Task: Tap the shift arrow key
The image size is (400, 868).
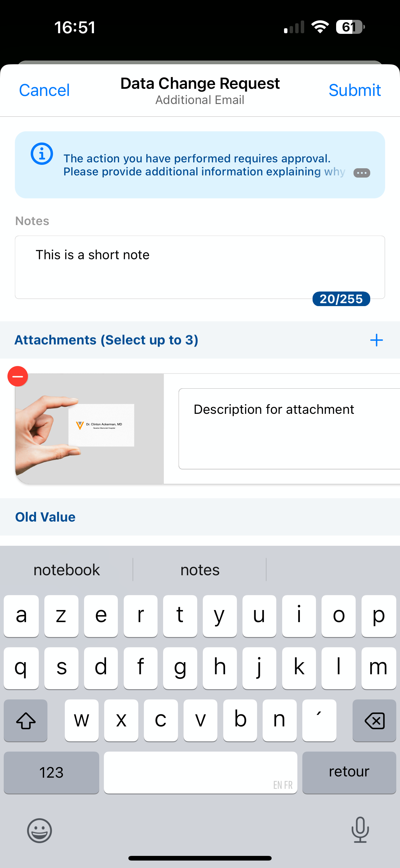Action: [x=26, y=721]
